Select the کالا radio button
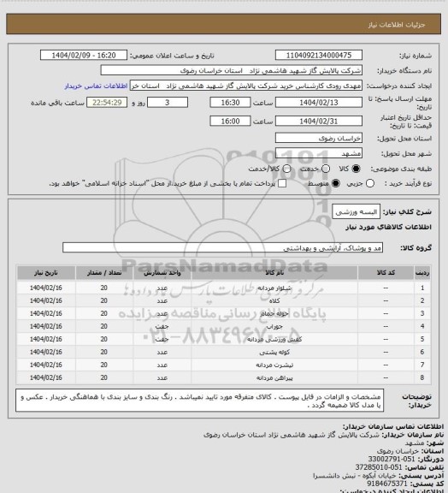This screenshot has width=448, height=493. [x=356, y=169]
